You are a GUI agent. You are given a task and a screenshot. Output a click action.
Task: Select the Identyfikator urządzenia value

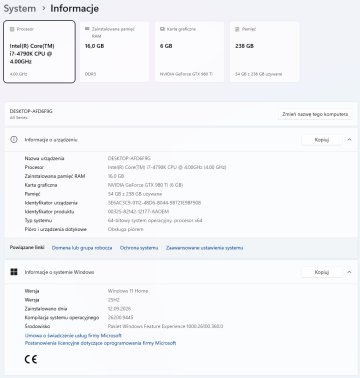(154, 203)
